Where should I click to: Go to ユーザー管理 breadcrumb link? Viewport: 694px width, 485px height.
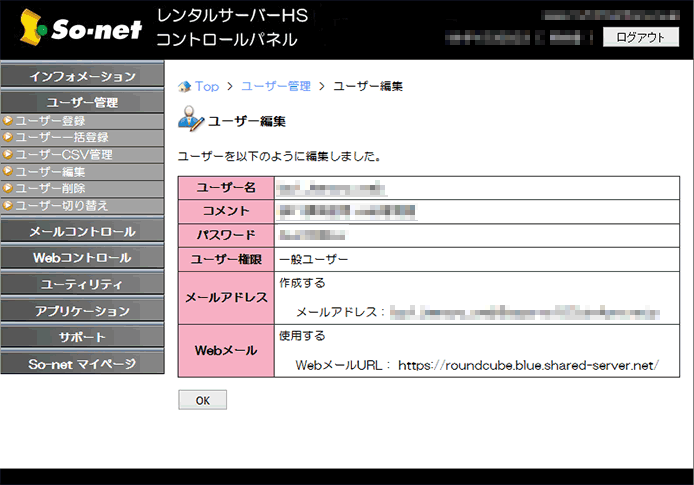point(276,87)
